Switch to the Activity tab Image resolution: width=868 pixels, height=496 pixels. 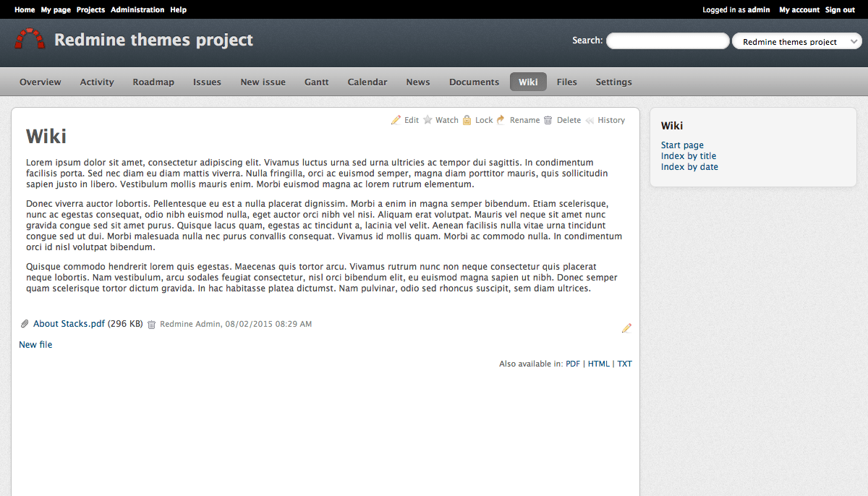(97, 82)
